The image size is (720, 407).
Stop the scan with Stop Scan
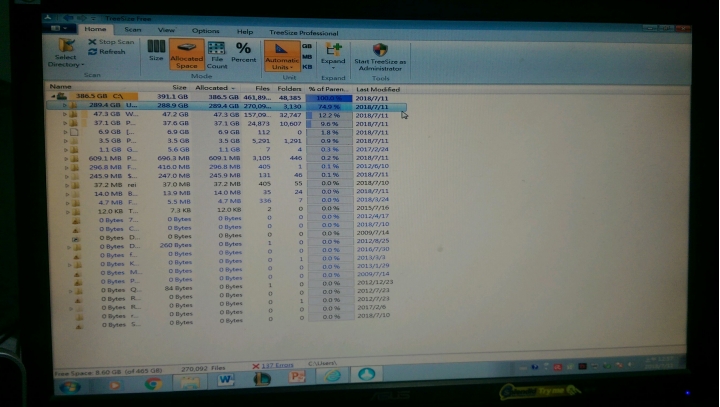pos(111,42)
